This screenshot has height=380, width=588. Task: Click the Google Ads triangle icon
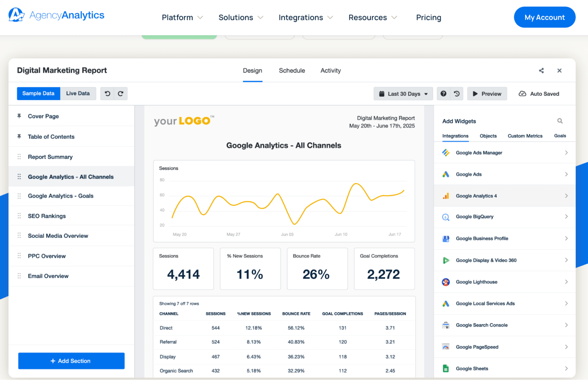click(x=446, y=174)
